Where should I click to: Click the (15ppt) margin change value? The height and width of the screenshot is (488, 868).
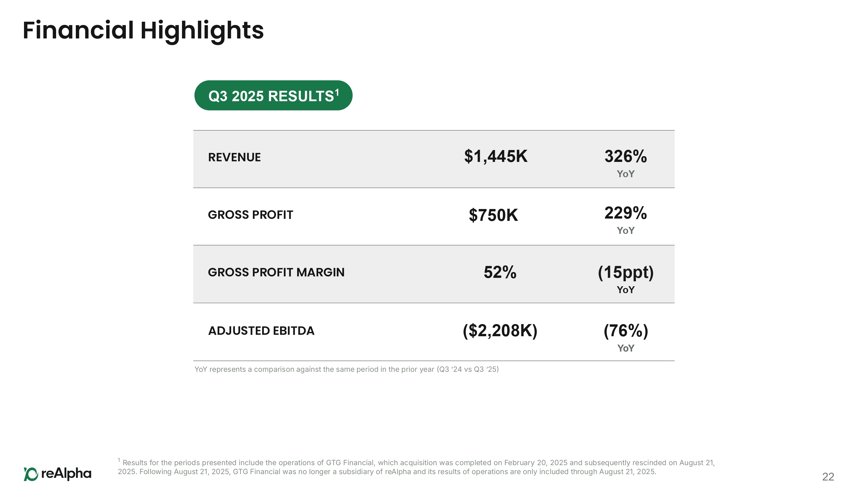pyautogui.click(x=625, y=272)
